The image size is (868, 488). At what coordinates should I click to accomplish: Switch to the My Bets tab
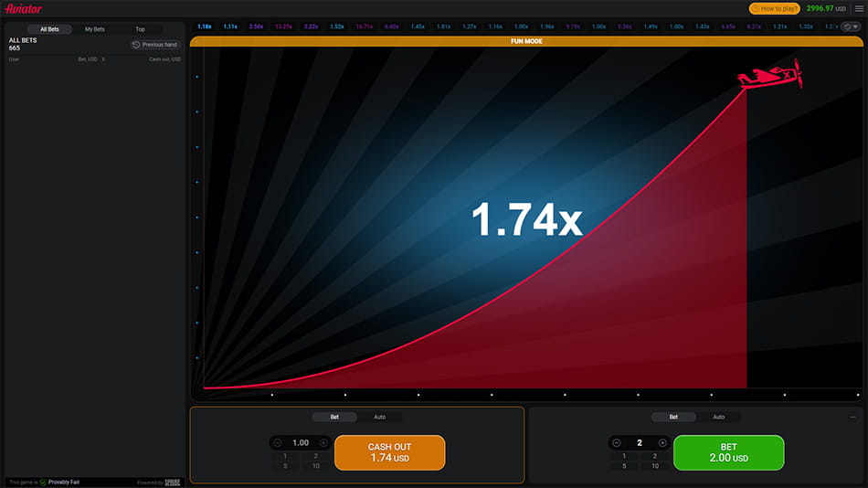(95, 29)
